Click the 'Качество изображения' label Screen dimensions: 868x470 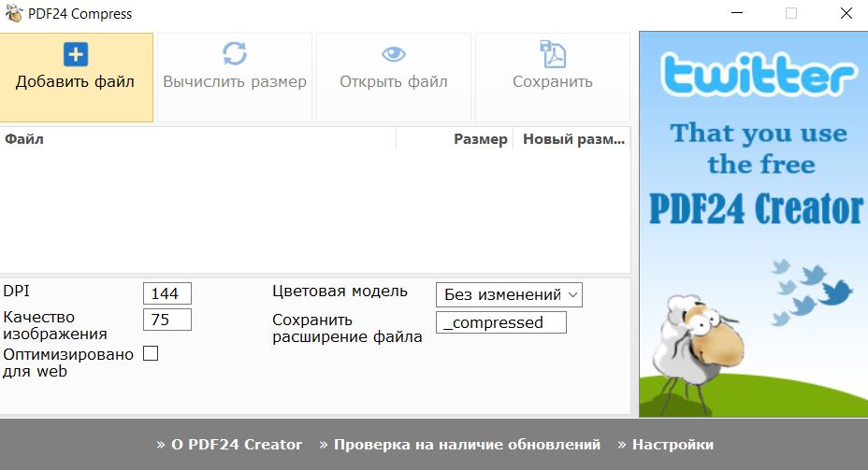click(x=55, y=325)
